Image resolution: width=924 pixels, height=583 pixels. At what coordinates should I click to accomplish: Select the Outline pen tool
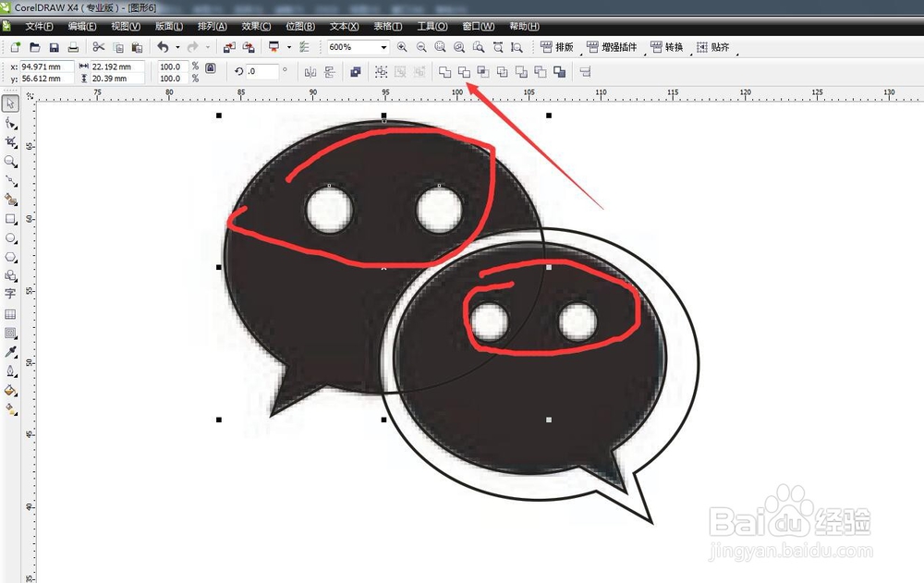tap(10, 371)
